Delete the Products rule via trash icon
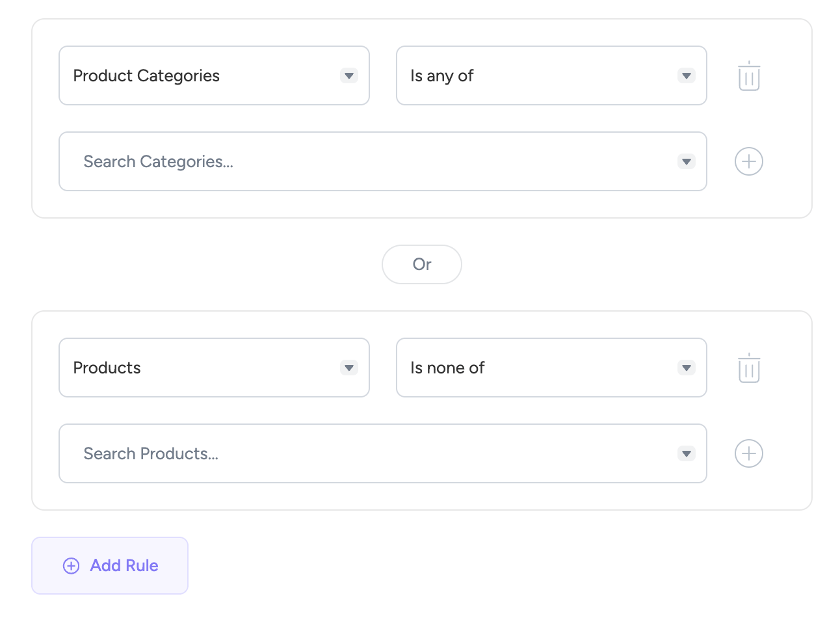Screen dimensions: 840x618 coord(748,368)
